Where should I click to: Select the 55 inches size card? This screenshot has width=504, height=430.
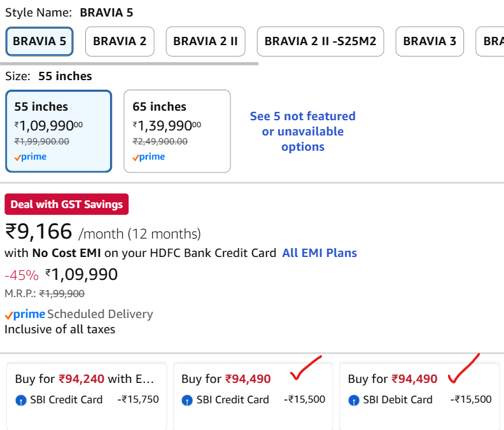59,131
